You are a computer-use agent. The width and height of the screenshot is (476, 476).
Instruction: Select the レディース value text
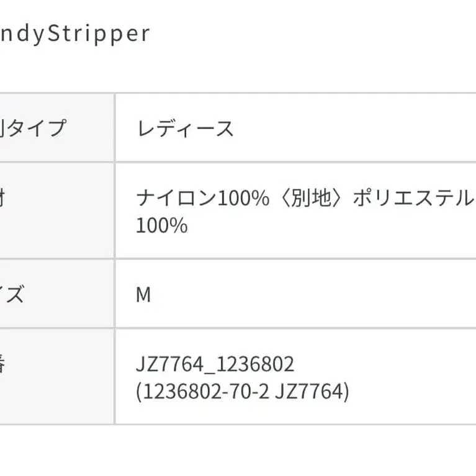pyautogui.click(x=185, y=128)
